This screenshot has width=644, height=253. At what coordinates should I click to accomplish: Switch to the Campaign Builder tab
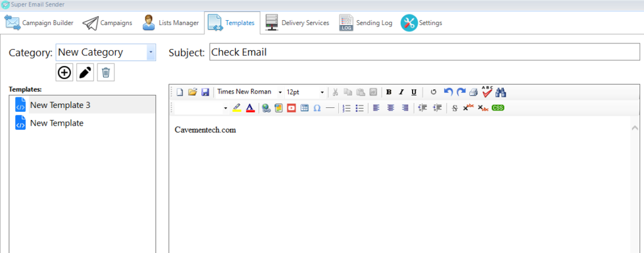[39, 23]
